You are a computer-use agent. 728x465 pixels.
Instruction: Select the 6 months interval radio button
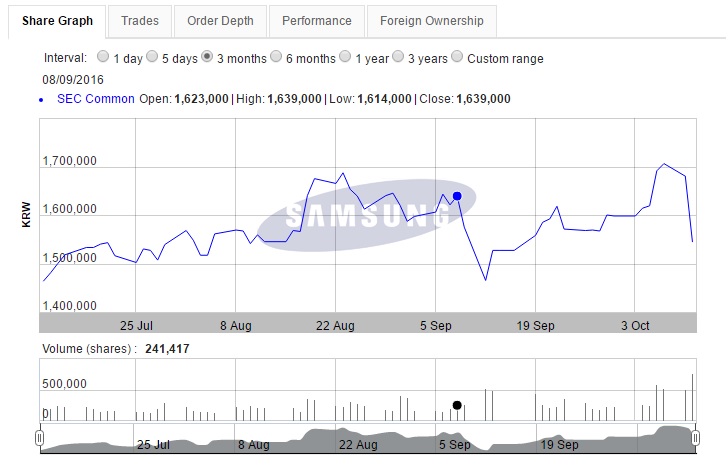(x=276, y=57)
